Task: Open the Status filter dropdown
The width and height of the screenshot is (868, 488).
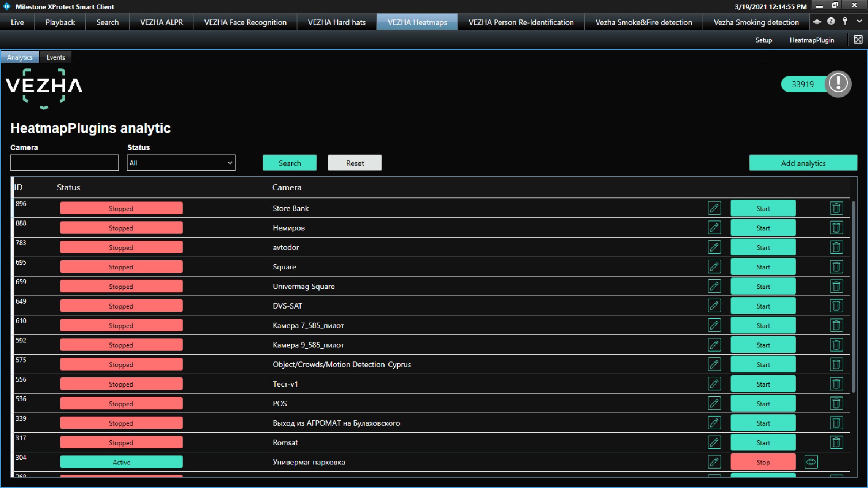Action: pos(181,163)
